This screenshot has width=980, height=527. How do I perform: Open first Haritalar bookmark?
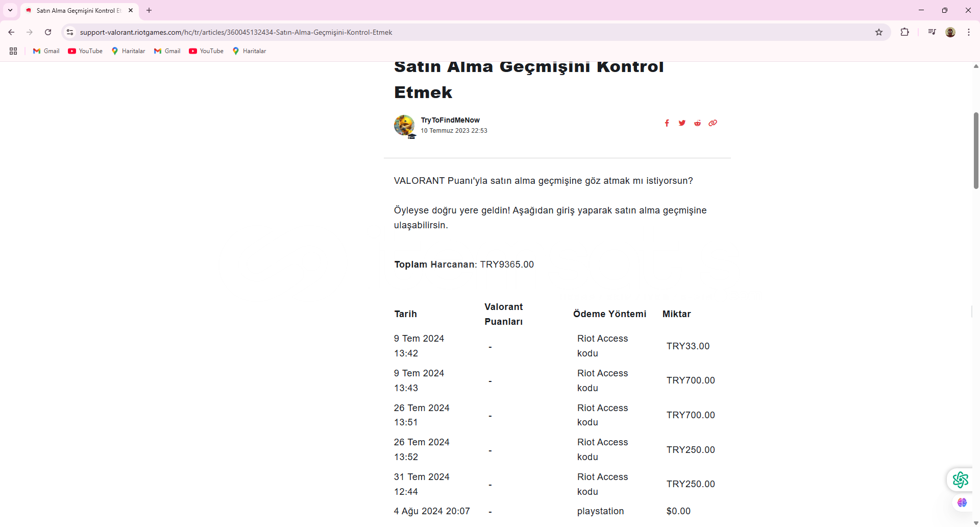129,51
